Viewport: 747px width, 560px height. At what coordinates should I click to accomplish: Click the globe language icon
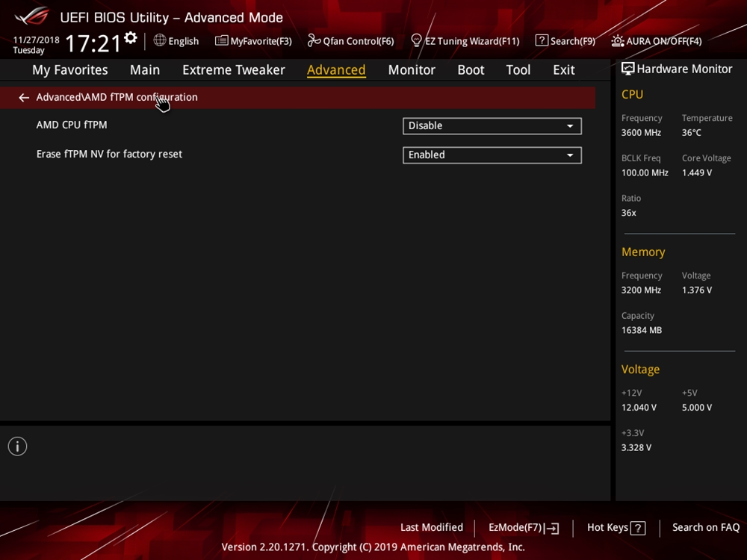coord(160,40)
